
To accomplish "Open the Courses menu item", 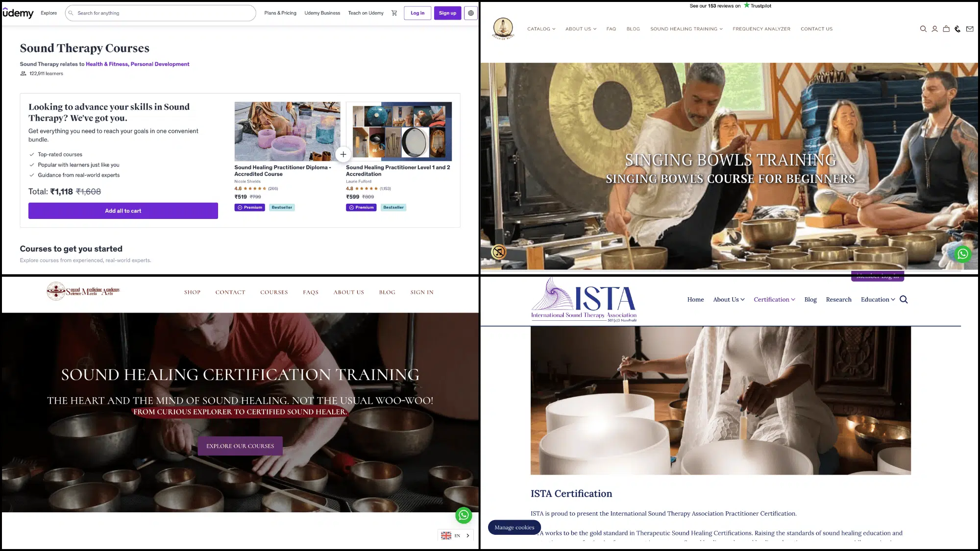I will [274, 292].
